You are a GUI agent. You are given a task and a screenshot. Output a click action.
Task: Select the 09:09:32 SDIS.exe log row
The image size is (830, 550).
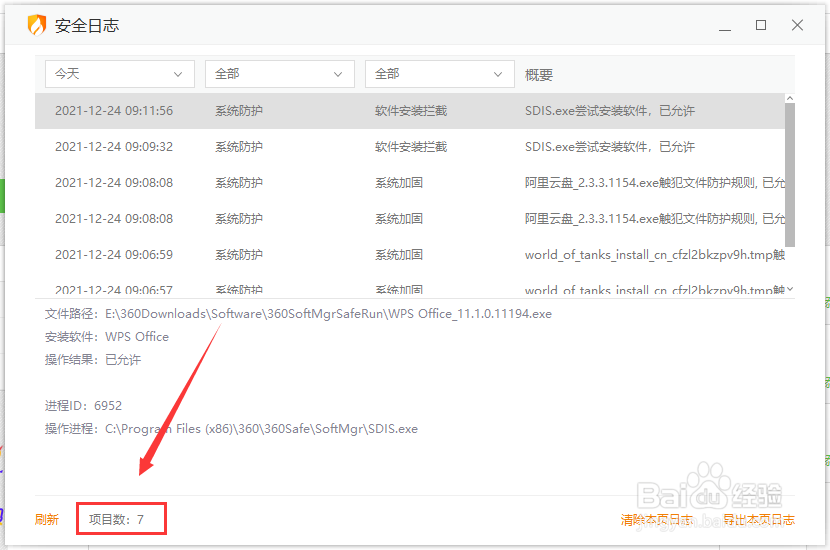pyautogui.click(x=410, y=147)
